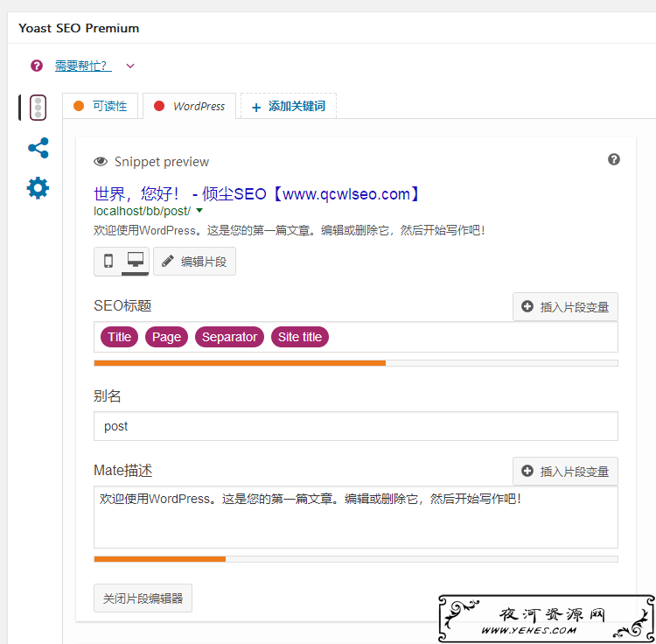Select the traffic light content optimization icon
Image resolution: width=656 pixels, height=644 pixels.
pyautogui.click(x=38, y=108)
